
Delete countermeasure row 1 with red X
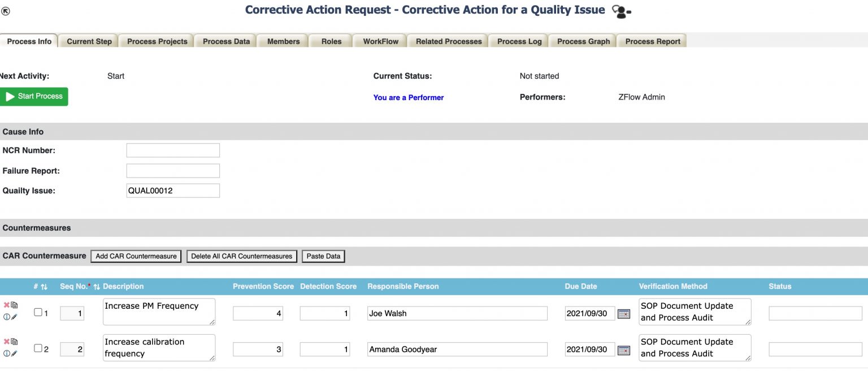[6, 305]
